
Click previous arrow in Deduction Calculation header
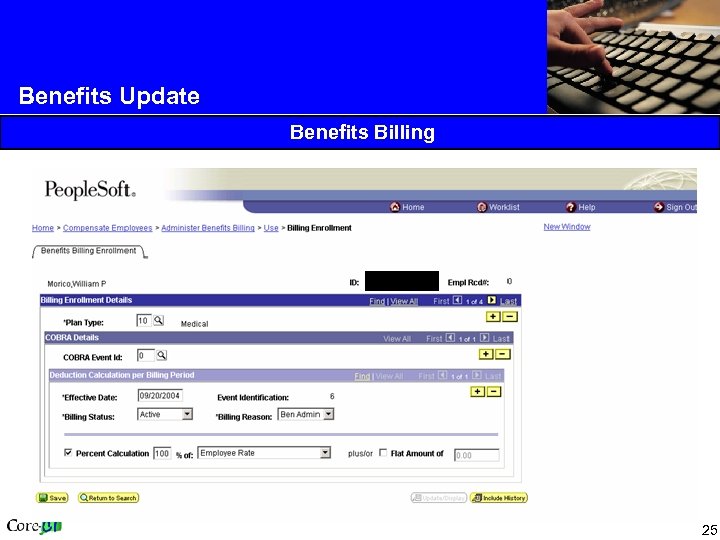[x=443, y=376]
